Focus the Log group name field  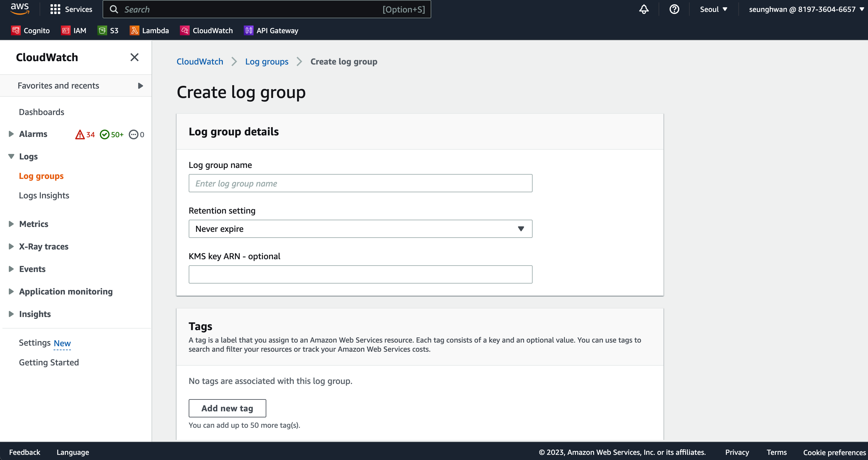tap(360, 183)
